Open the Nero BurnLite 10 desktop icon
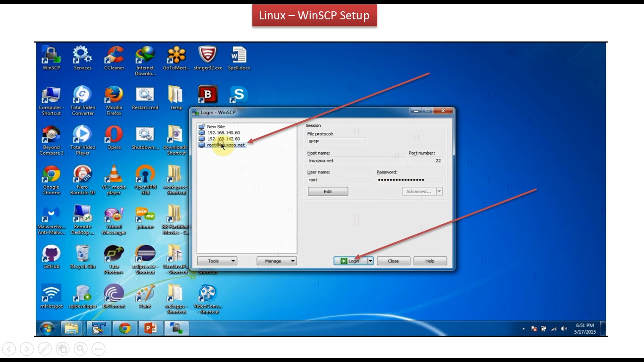Viewport: 644px width, 362px height. click(83, 180)
